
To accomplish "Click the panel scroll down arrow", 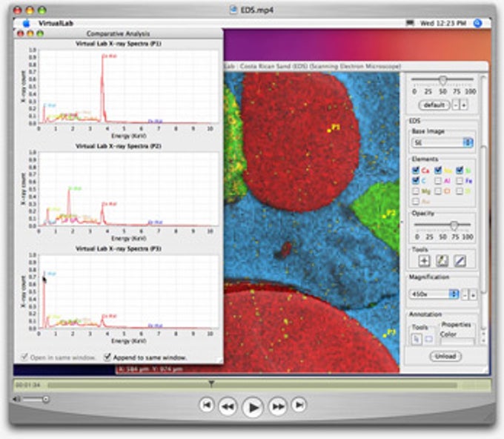I will tap(483, 340).
